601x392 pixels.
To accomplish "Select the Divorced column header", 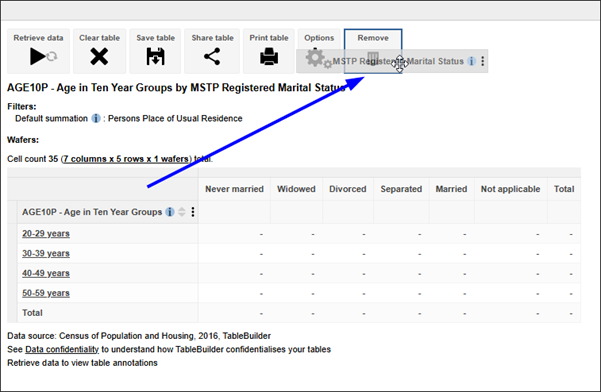I will point(348,189).
